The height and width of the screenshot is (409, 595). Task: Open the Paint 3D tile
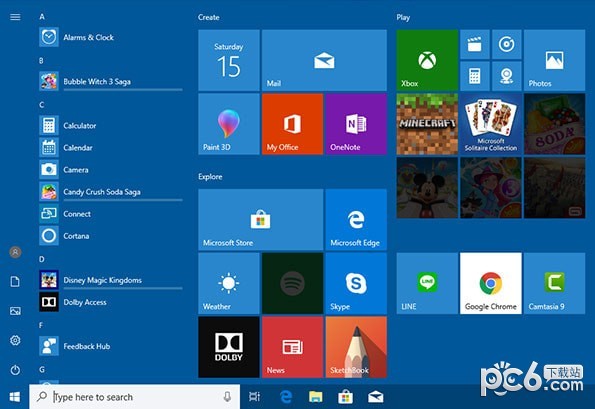[x=229, y=124]
